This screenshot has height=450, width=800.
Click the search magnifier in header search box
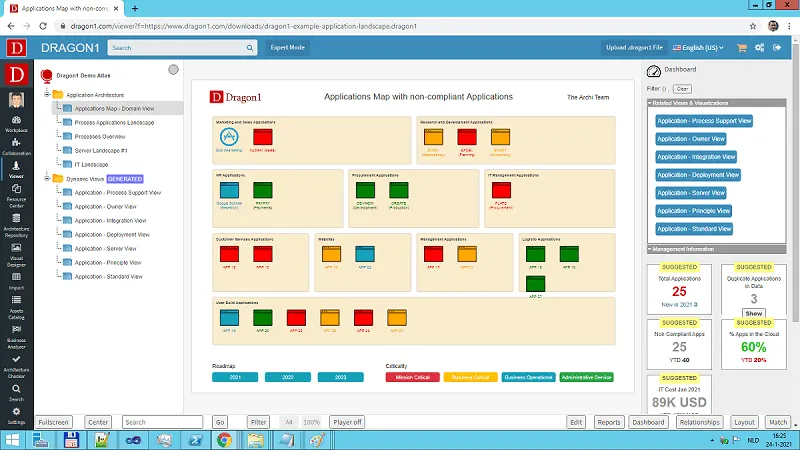pos(249,47)
